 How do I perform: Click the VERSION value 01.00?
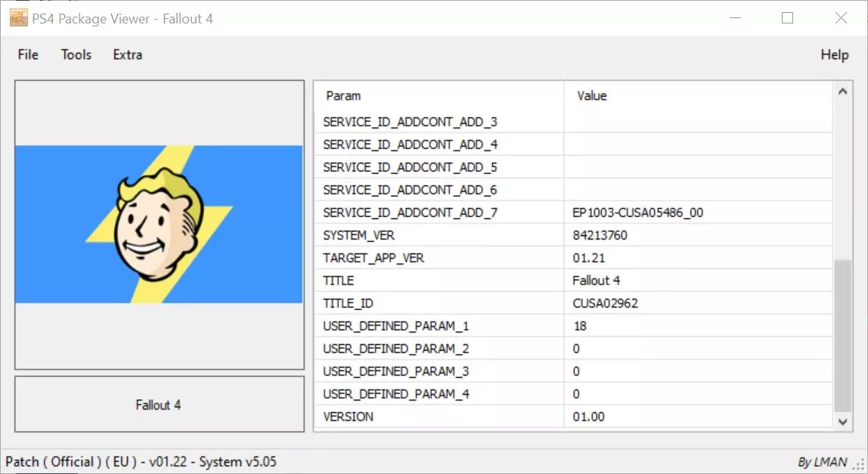589,417
